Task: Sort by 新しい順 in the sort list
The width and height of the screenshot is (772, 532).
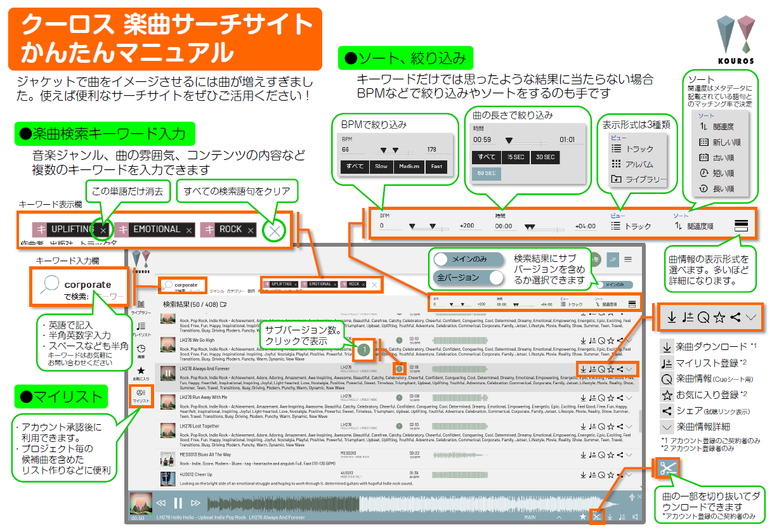Action: pyautogui.click(x=720, y=143)
